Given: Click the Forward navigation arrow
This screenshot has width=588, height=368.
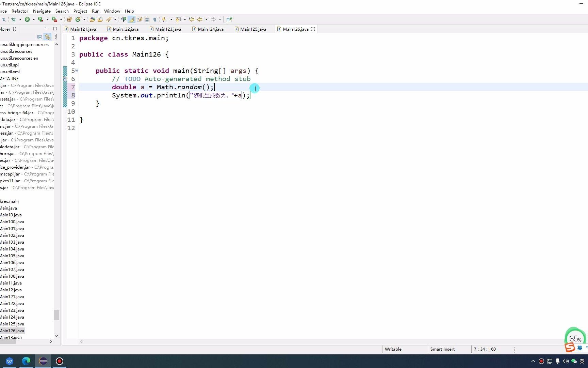Looking at the screenshot, I should 213,19.
